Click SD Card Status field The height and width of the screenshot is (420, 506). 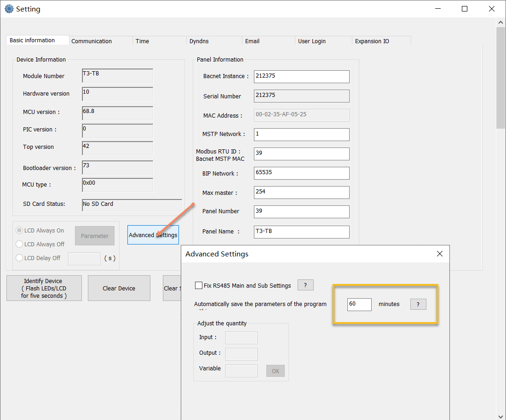pos(132,205)
